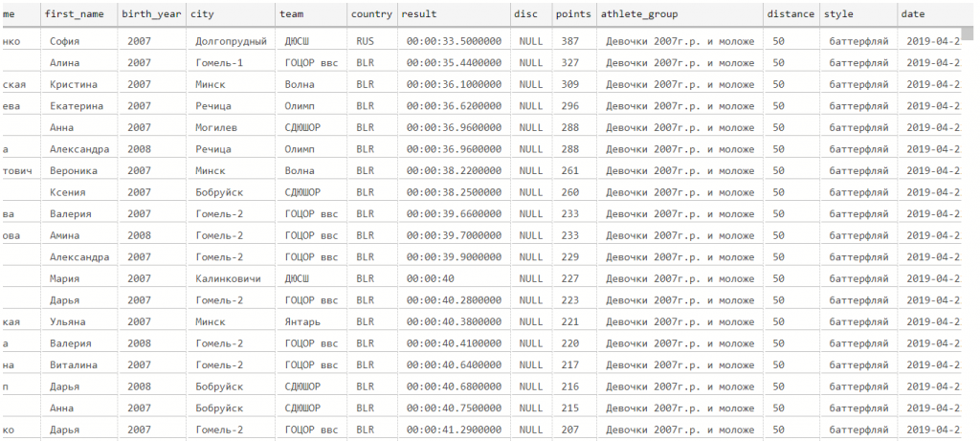
Task: Select result 00:00:39.6600000
Action: [x=454, y=213]
